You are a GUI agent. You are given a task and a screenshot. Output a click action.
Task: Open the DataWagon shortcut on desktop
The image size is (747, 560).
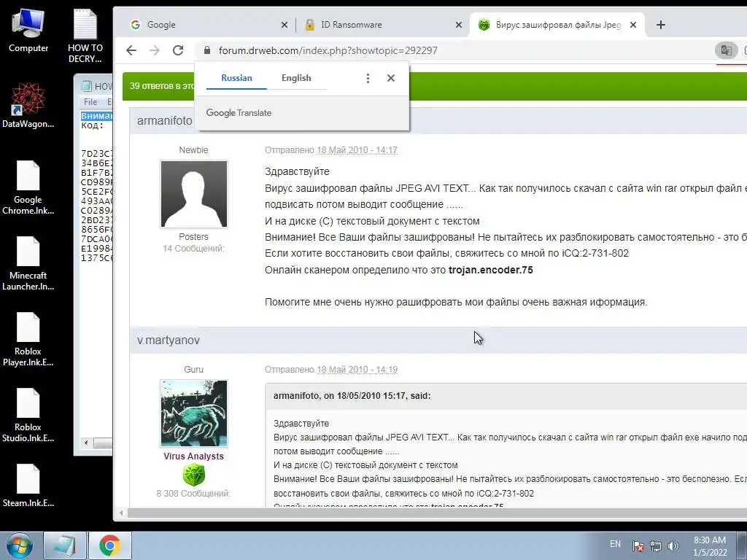[x=28, y=105]
